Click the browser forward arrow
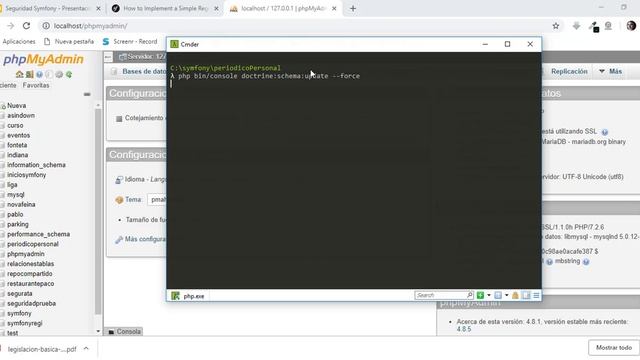640x360 pixels. point(10,26)
